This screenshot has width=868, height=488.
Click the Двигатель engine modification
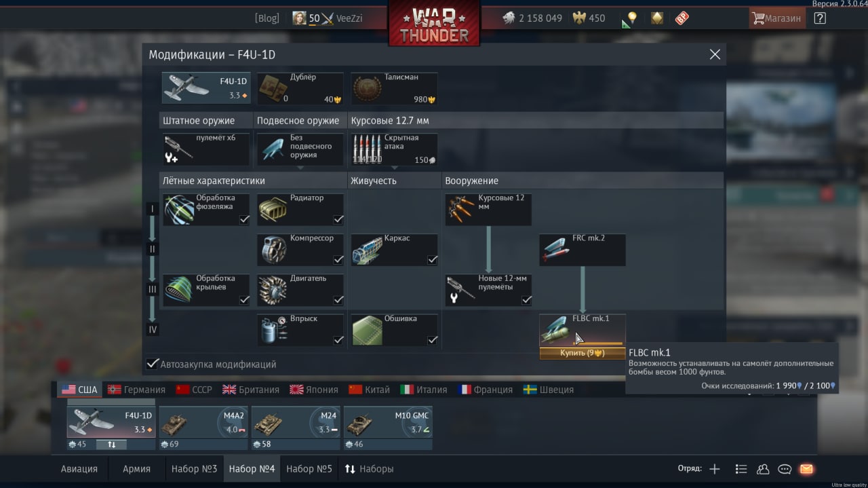click(300, 290)
